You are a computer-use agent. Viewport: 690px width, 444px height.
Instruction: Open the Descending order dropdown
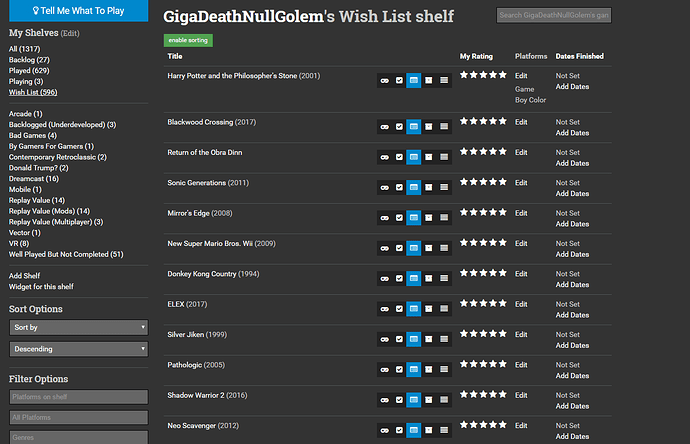pos(79,349)
